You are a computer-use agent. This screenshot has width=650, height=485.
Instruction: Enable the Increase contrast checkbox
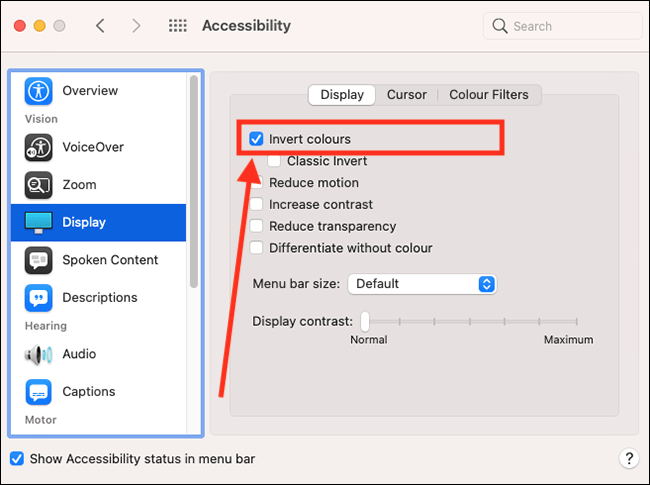(256, 205)
